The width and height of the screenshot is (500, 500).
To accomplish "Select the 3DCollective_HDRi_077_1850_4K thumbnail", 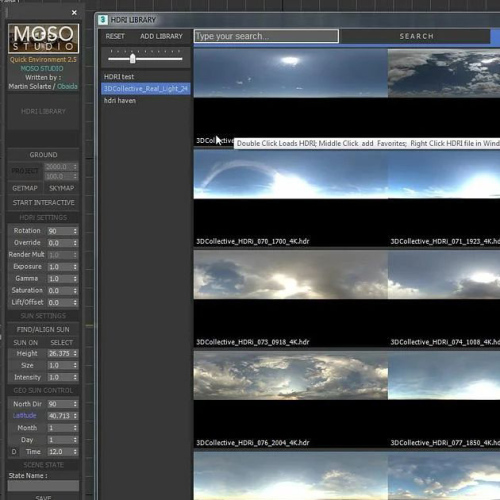I will click(444, 399).
